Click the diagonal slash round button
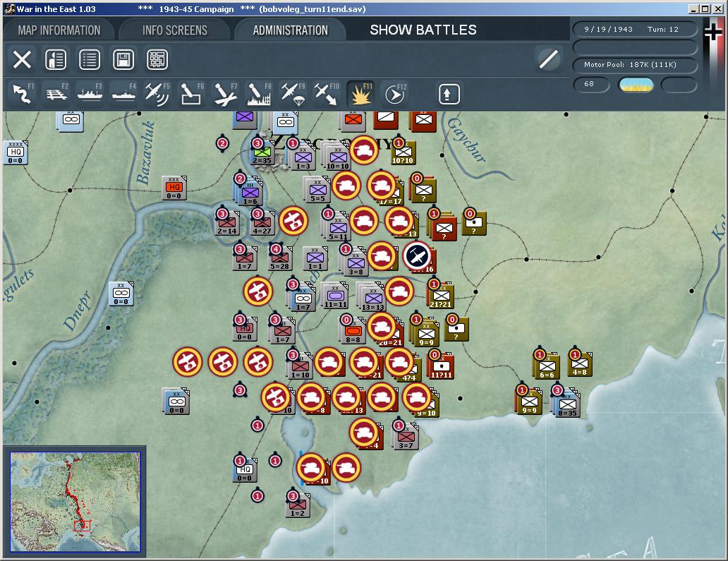Image resolution: width=728 pixels, height=561 pixels. click(x=548, y=59)
